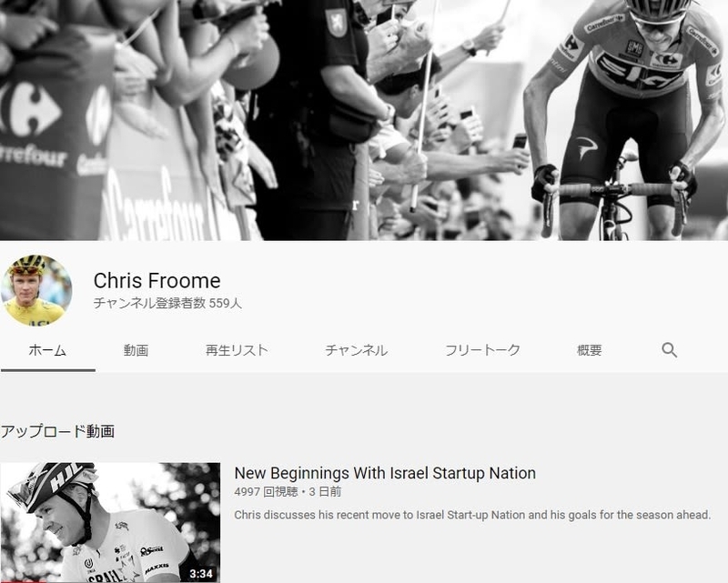Viewport: 728px width, 583px height.
Task: Open Chris Froome's round profile avatar
Action: 36,290
